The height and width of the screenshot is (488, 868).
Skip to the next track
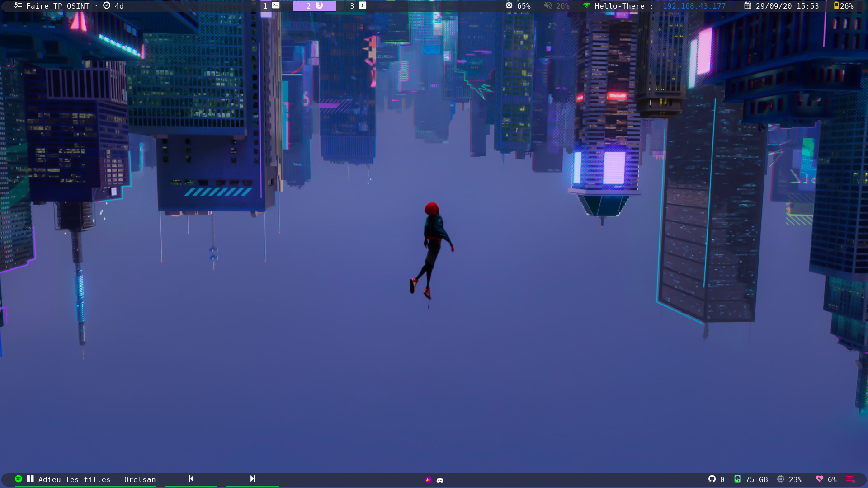[x=252, y=479]
